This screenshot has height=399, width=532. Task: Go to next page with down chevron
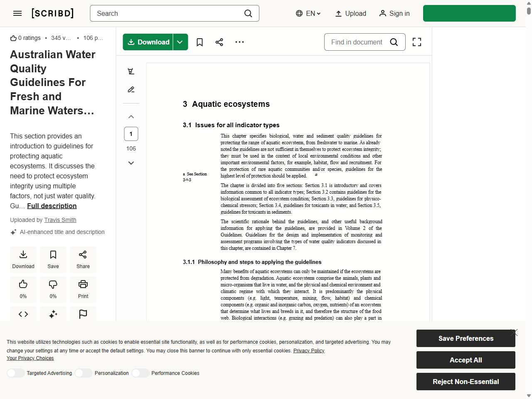point(131,163)
